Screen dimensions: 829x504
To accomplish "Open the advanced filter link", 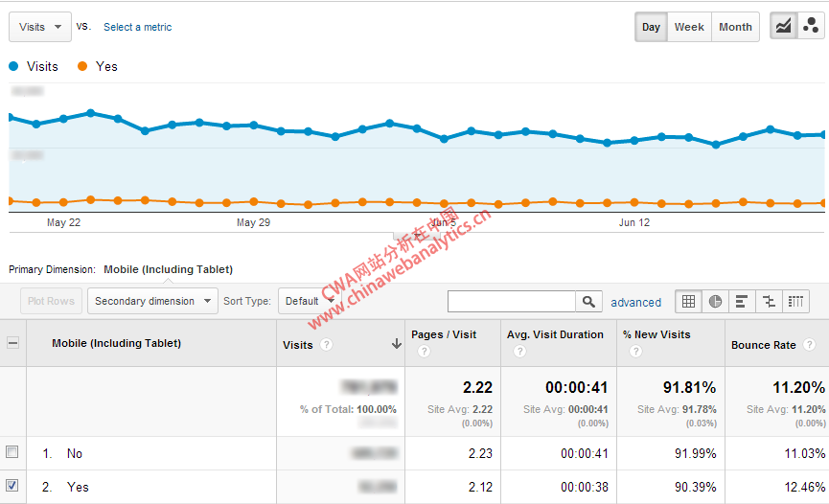I will [635, 302].
